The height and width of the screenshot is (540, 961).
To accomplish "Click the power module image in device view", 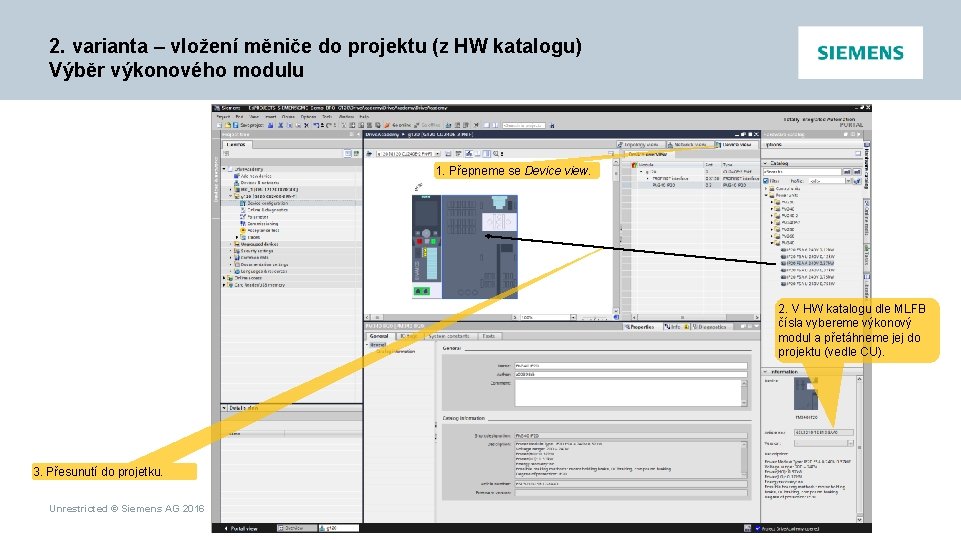I will (x=480, y=247).
